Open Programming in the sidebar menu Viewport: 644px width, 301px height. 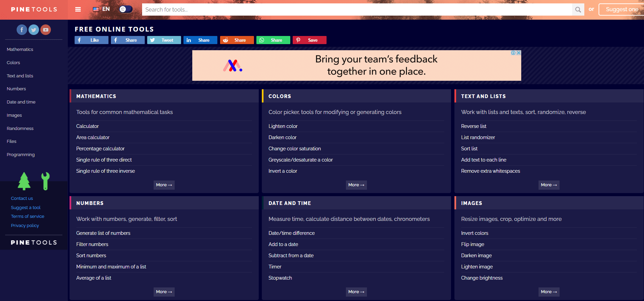21,155
